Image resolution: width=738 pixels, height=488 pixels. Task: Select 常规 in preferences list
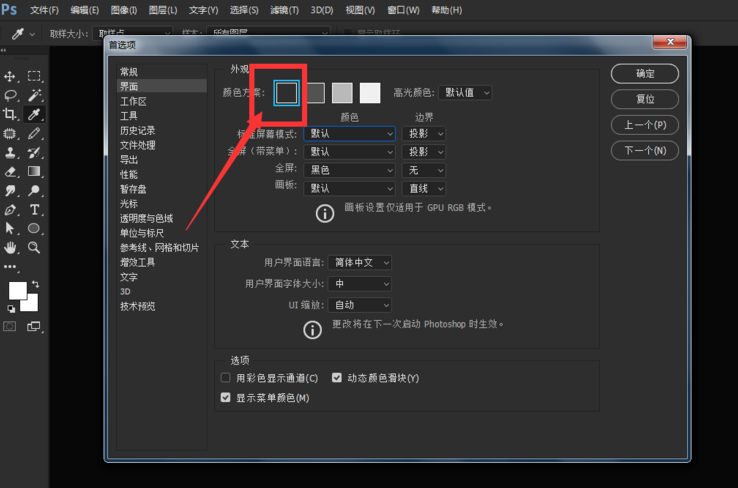128,72
